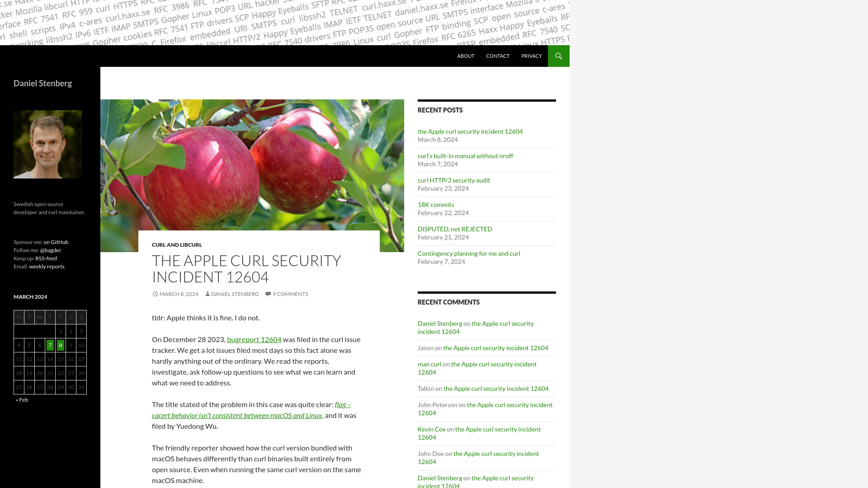Screen dimensions: 868x488
Task: Click the Contingency planning post link
Action: [468, 253]
